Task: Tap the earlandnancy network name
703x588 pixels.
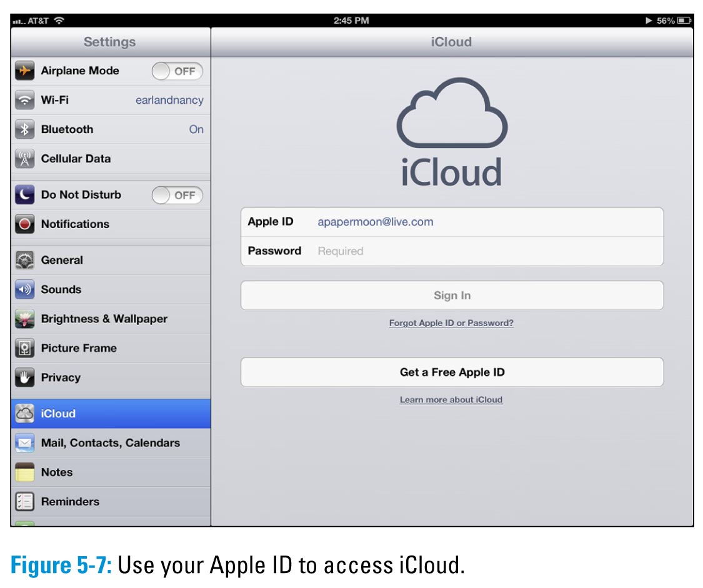Action: tap(169, 101)
